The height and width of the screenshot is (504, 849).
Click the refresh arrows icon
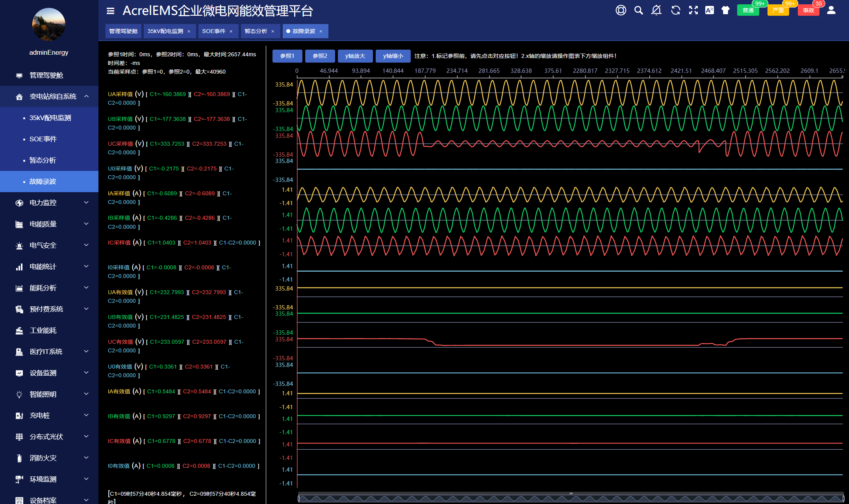tap(675, 10)
